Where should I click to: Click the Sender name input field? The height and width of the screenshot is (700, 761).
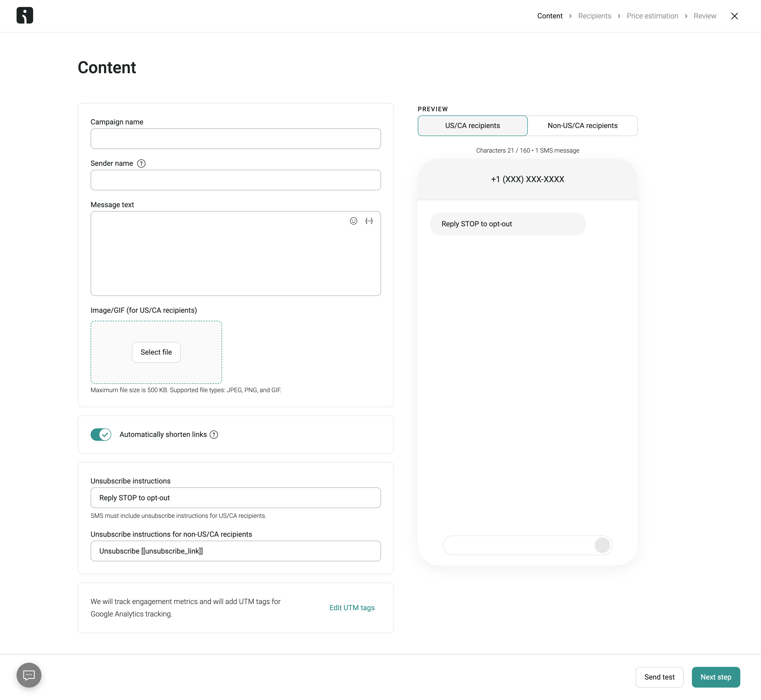coord(235,180)
